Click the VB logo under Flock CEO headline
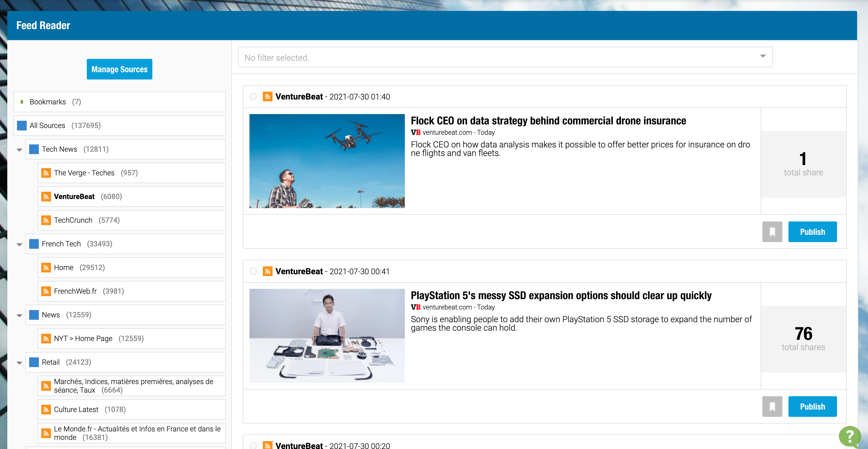 [415, 132]
